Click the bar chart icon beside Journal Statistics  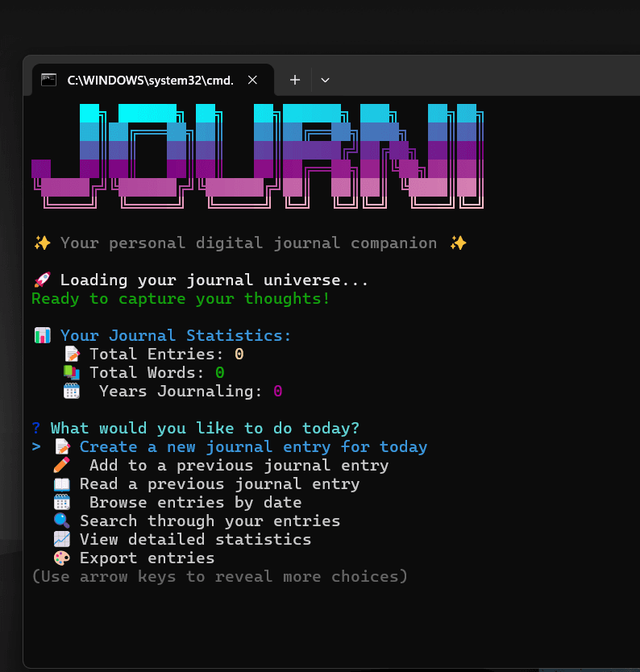[43, 335]
